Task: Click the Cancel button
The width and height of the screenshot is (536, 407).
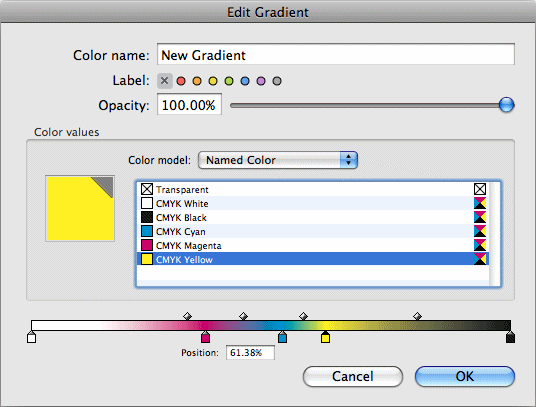Action: point(353,377)
